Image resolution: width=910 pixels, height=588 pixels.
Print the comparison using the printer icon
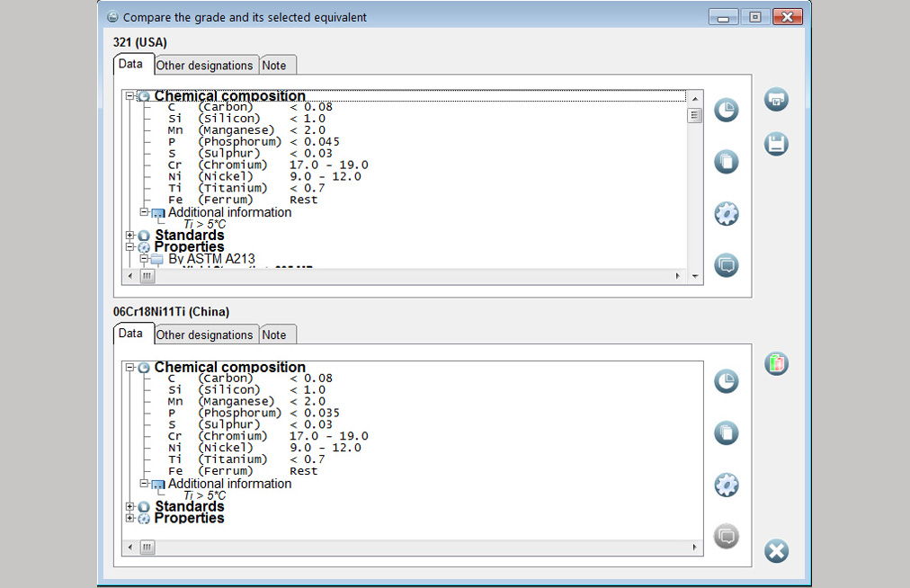pos(776,100)
